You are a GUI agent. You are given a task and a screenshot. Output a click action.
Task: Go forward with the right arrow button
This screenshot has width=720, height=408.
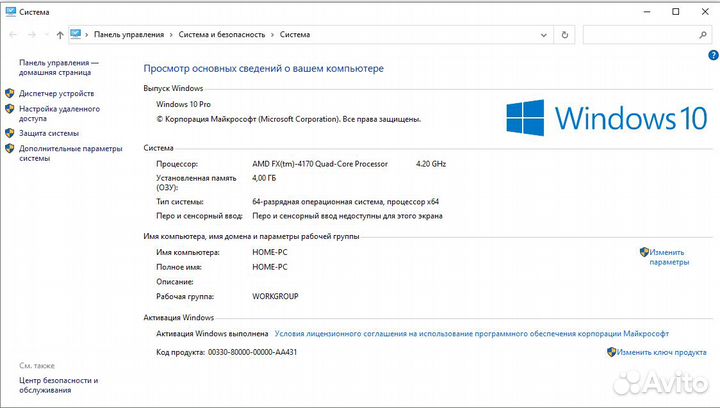tap(32, 34)
